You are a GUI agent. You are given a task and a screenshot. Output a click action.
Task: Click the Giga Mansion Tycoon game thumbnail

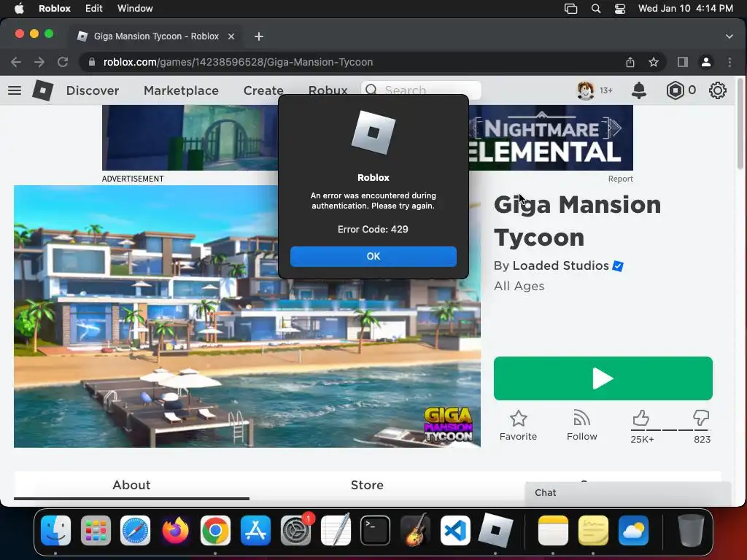point(247,316)
